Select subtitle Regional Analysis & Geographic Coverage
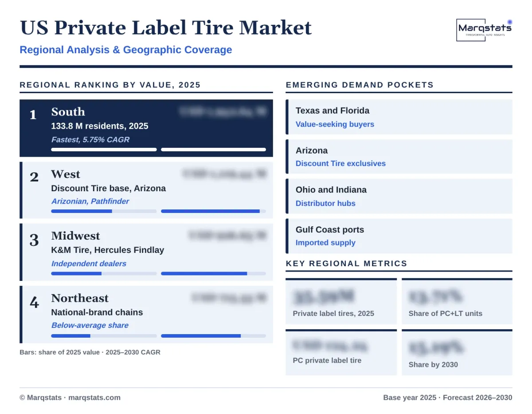 point(126,50)
